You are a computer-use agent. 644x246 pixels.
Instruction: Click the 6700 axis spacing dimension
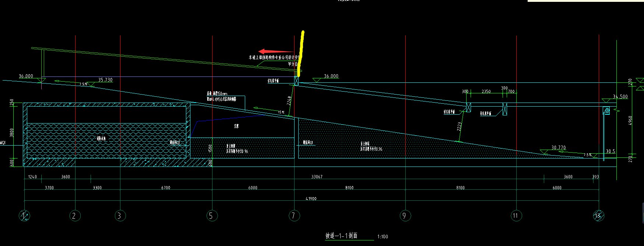click(166, 188)
